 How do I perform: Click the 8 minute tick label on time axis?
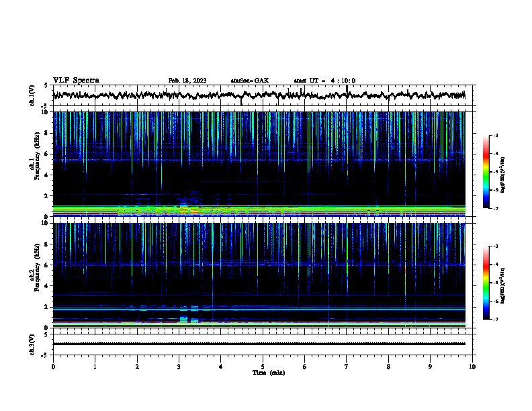click(x=388, y=367)
